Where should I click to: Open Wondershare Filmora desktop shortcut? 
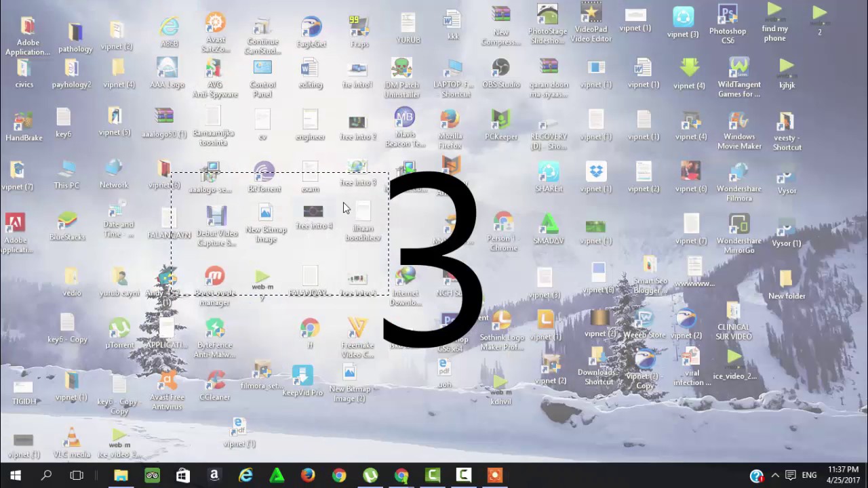[738, 182]
